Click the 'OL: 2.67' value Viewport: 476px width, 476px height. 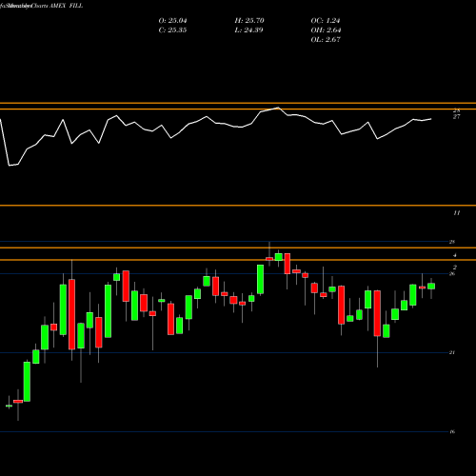326,40
